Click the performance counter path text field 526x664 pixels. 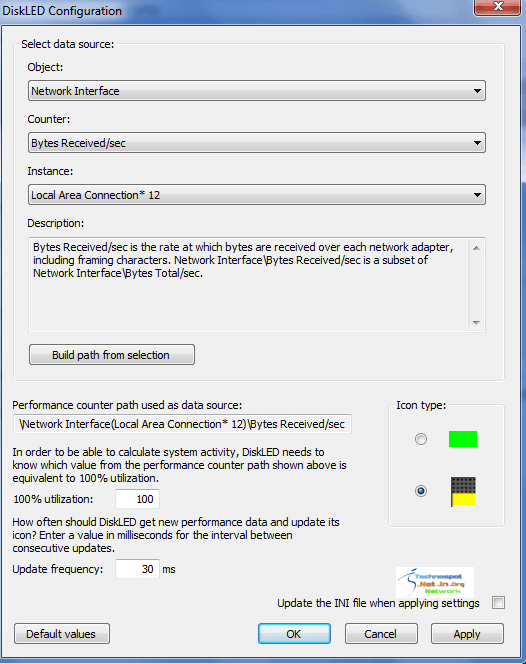coord(182,424)
